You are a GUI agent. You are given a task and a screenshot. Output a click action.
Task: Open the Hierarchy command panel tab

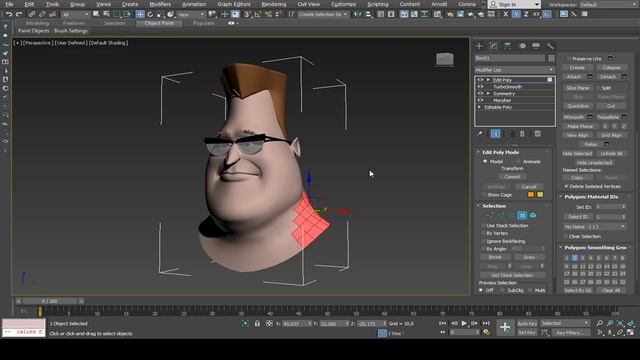point(507,46)
